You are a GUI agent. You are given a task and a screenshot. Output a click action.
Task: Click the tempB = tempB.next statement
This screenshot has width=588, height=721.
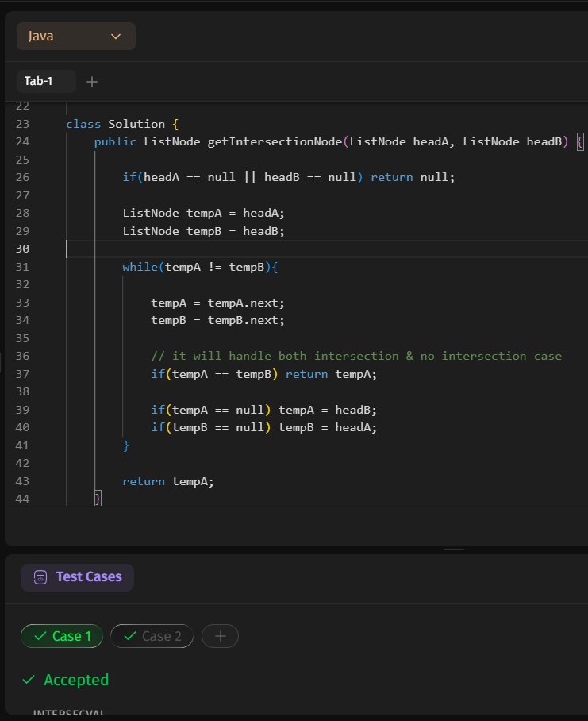(x=217, y=320)
